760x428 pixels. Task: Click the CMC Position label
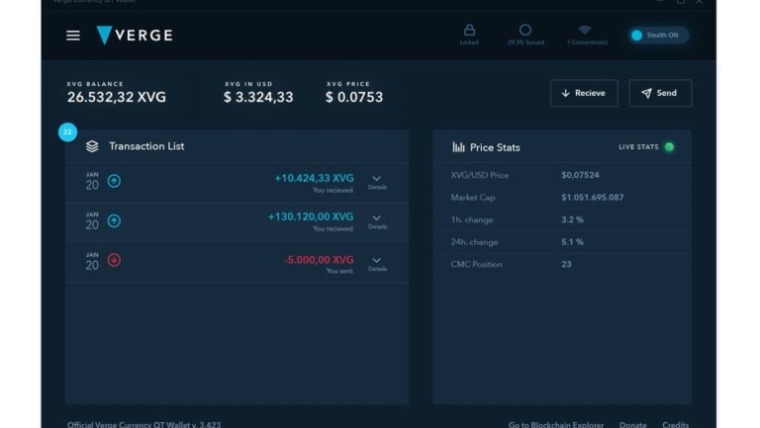click(x=476, y=264)
